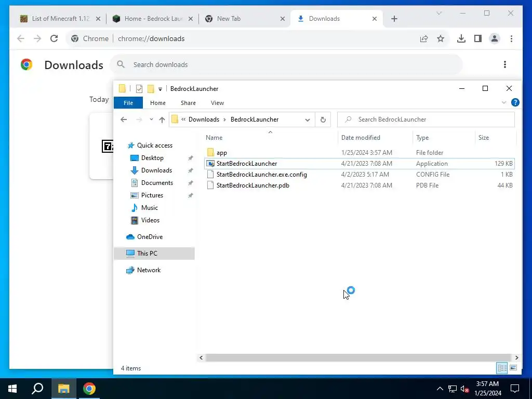Select This PC in navigation pane
The width and height of the screenshot is (532, 399).
(154, 254)
